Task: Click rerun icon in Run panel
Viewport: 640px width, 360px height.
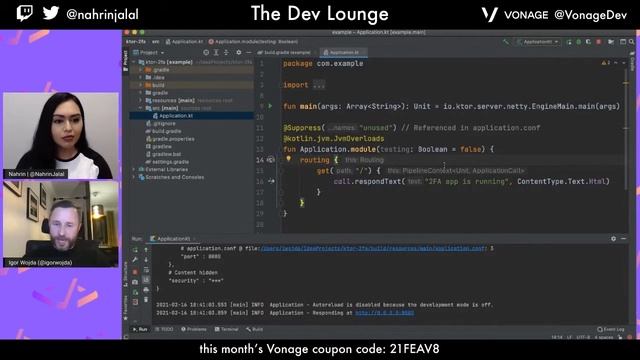Action: click(136, 250)
